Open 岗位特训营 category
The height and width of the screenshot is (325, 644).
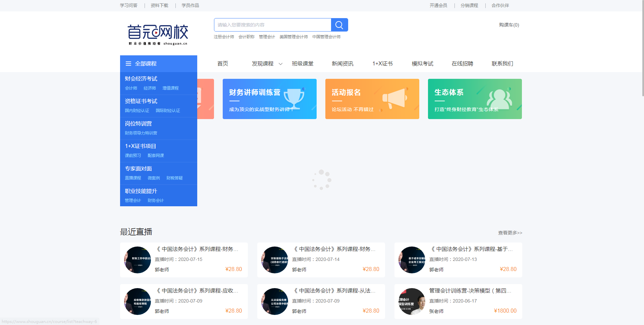[138, 123]
